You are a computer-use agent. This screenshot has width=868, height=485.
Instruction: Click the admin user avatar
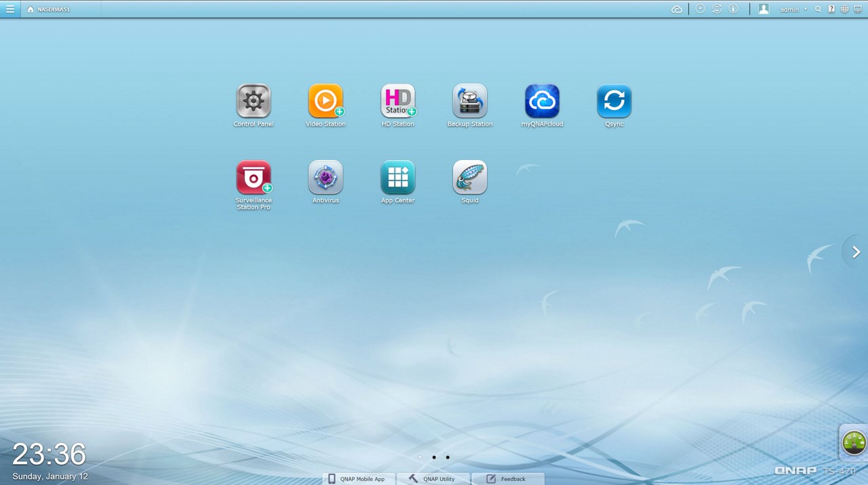tap(764, 9)
